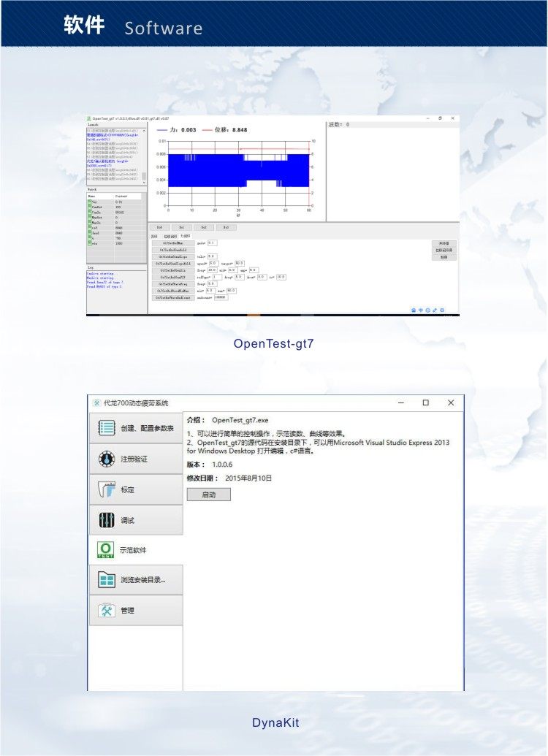
Task: Click the OpenTest_gt7.exe file name
Action: pyautogui.click(x=240, y=420)
